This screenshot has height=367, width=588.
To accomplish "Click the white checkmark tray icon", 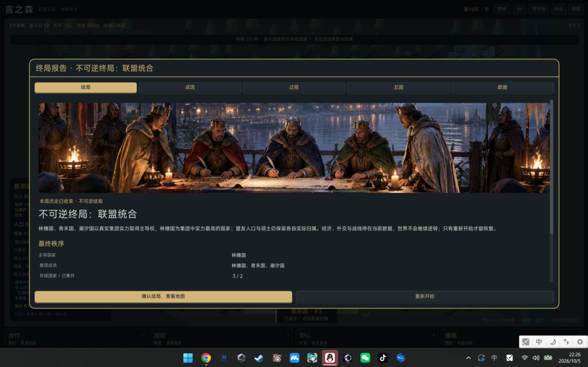I will (509, 358).
